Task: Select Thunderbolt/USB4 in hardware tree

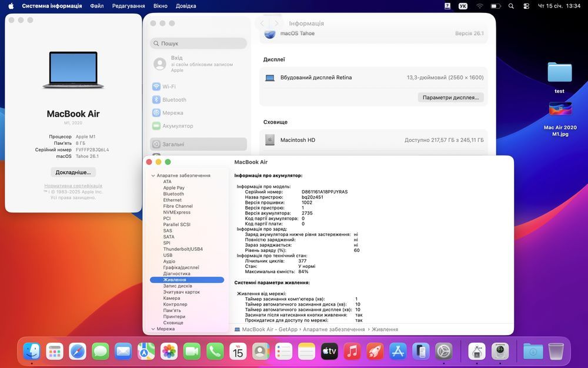Action: tap(183, 249)
